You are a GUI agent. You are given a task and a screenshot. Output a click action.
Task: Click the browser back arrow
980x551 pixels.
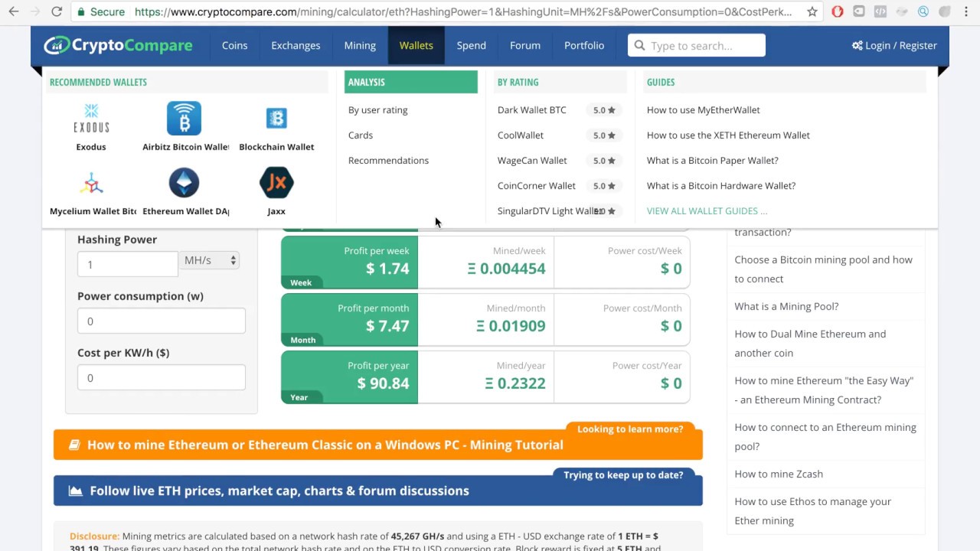pos(14,11)
